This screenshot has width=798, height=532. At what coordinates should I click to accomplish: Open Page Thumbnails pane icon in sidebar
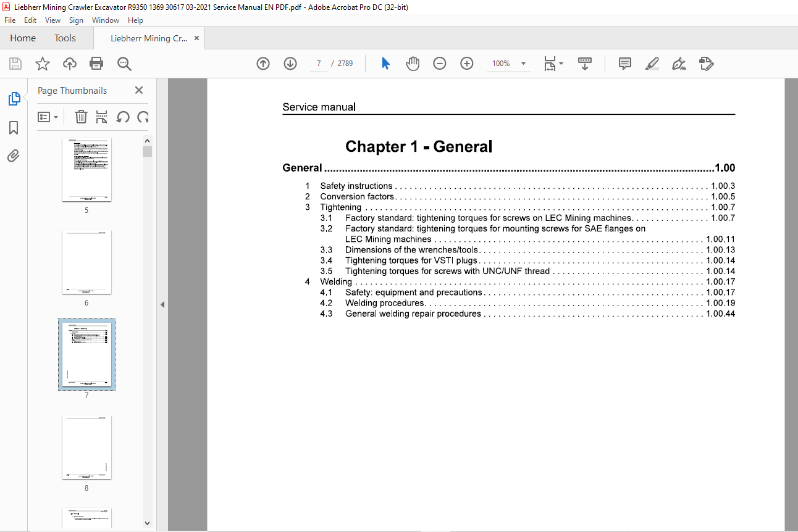[14, 98]
